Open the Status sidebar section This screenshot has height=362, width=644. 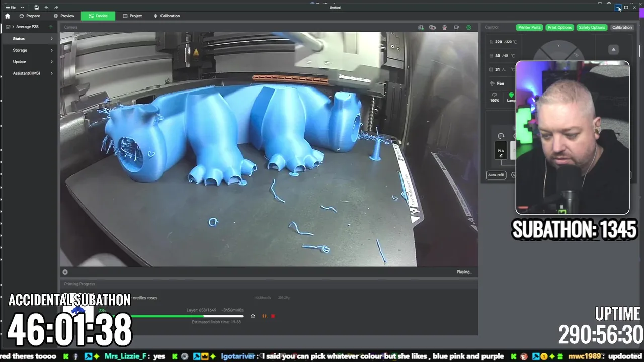coord(29,38)
